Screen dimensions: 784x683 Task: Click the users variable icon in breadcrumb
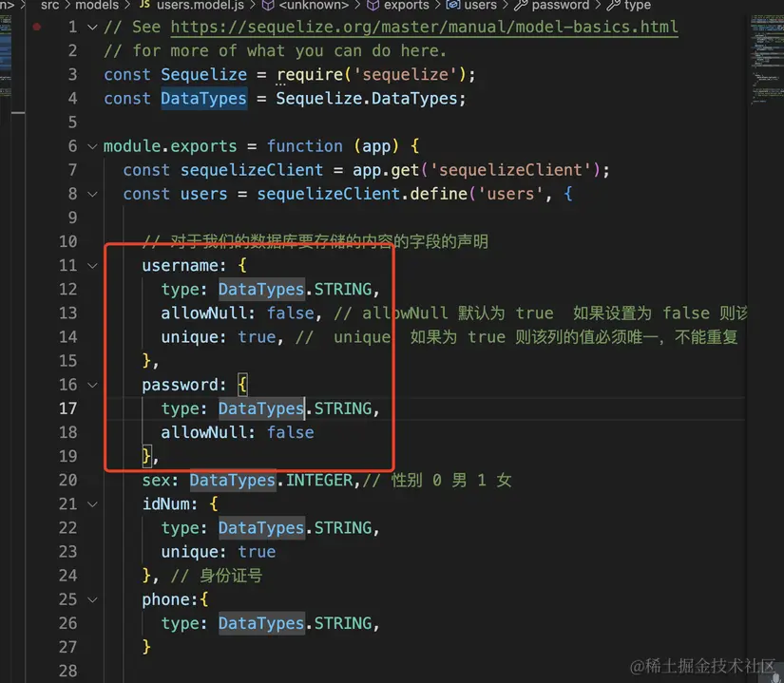coord(453,5)
